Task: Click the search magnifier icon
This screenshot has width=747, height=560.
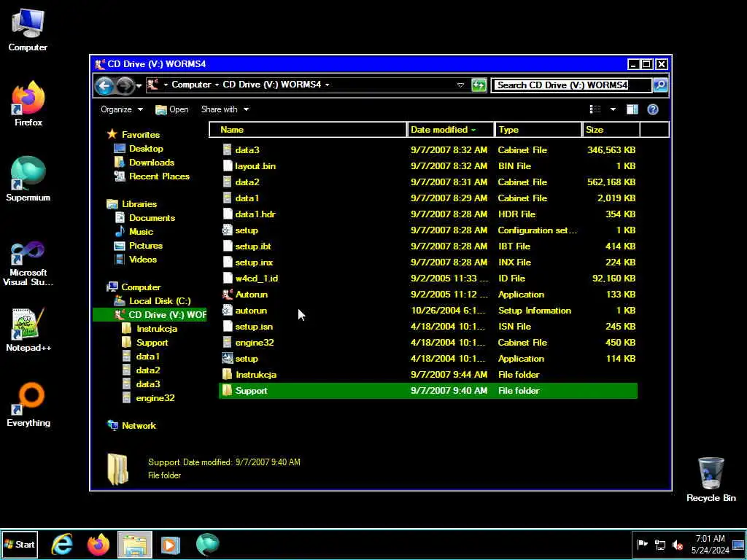Action: [660, 85]
